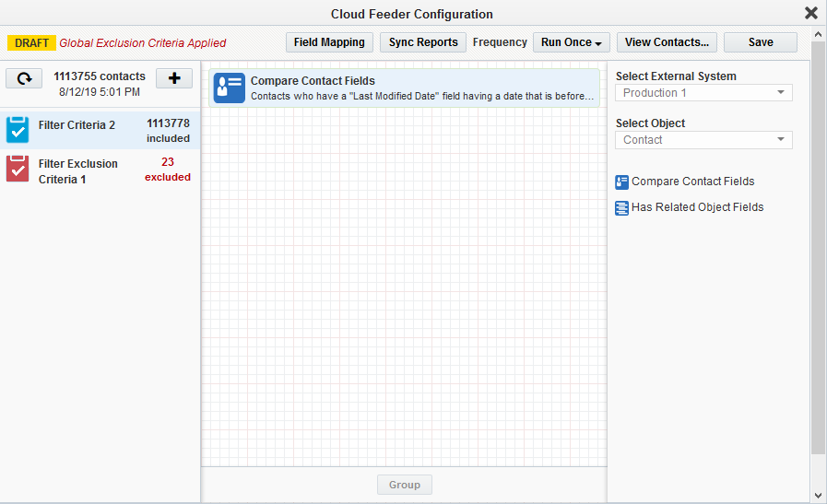Open Sync Reports
The height and width of the screenshot is (504, 827).
[423, 42]
